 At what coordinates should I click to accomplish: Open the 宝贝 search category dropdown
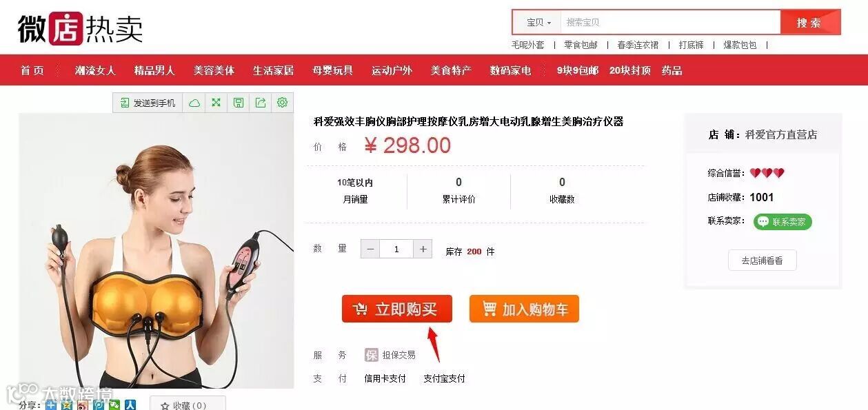coord(538,22)
